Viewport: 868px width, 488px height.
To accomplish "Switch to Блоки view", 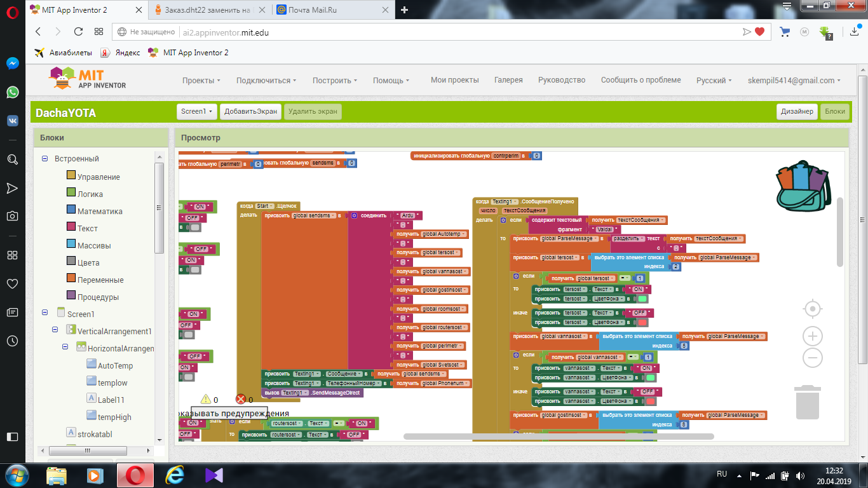I will [x=835, y=111].
